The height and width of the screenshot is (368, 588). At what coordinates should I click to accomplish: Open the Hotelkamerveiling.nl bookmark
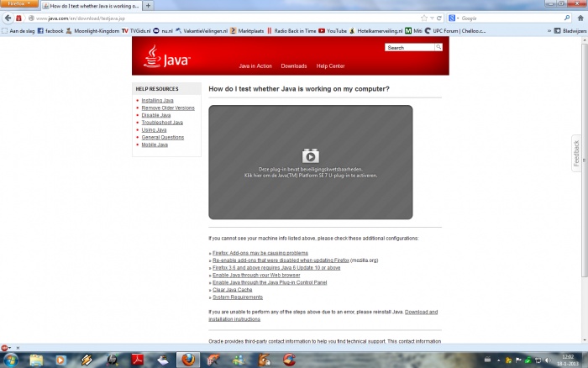[375, 31]
